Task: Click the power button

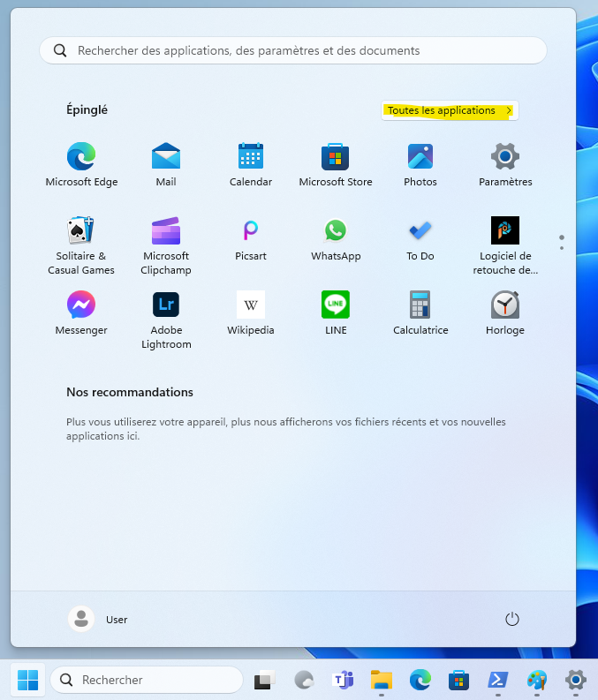Action: [x=511, y=619]
